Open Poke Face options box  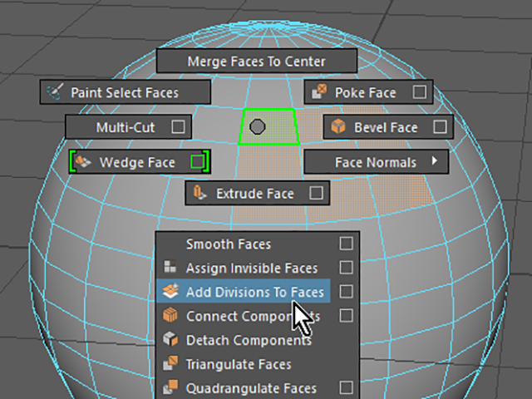[x=420, y=92]
